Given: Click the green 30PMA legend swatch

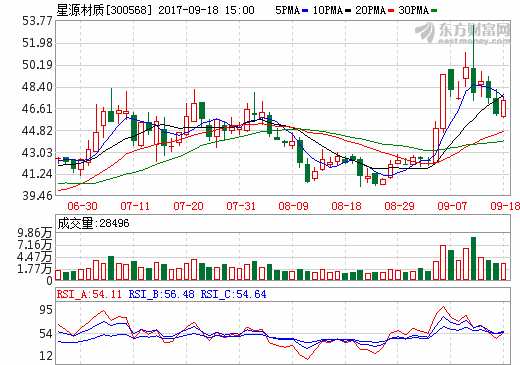Looking at the screenshot, I should [434, 11].
